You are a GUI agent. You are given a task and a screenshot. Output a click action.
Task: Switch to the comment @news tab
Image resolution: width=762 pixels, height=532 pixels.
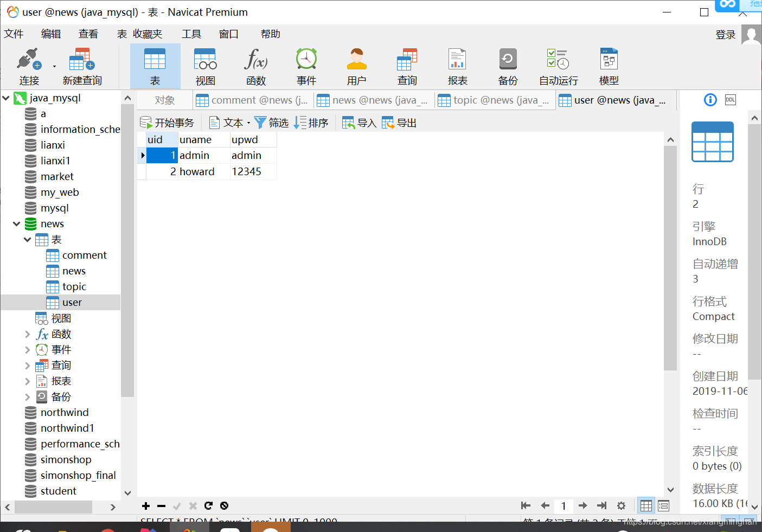pyautogui.click(x=252, y=100)
